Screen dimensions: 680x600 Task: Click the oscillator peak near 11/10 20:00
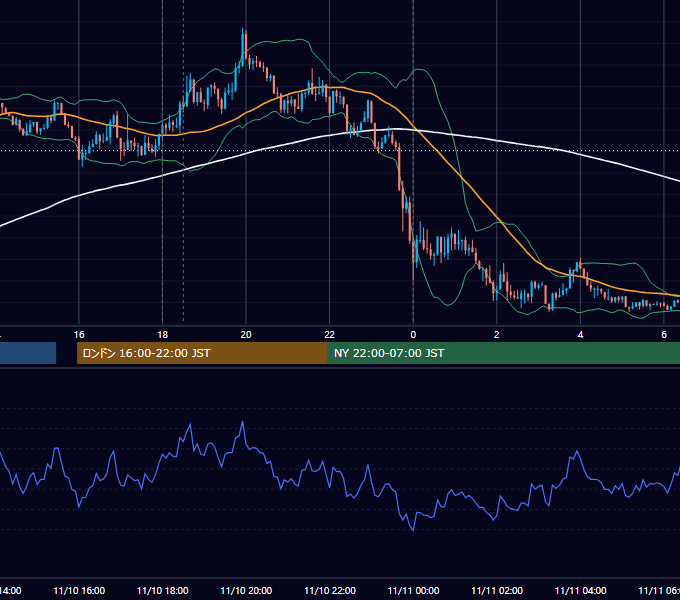(x=242, y=422)
